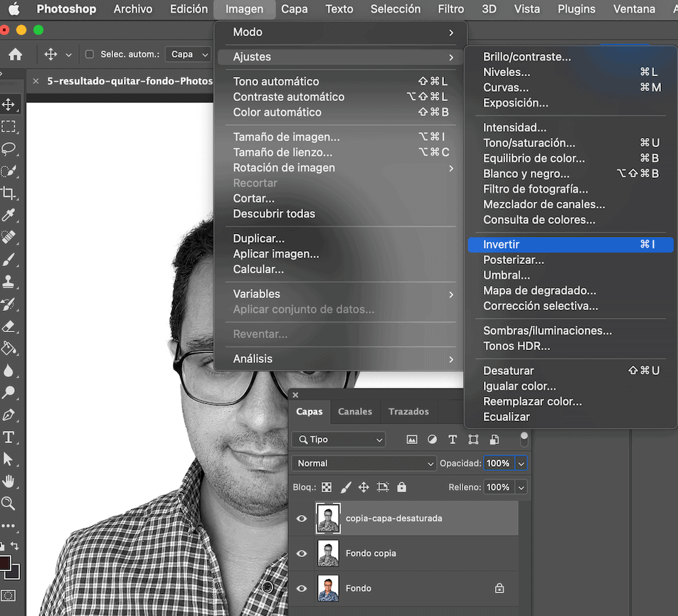Click the Home icon in options bar
Viewport: 678px width, 616px height.
click(16, 55)
